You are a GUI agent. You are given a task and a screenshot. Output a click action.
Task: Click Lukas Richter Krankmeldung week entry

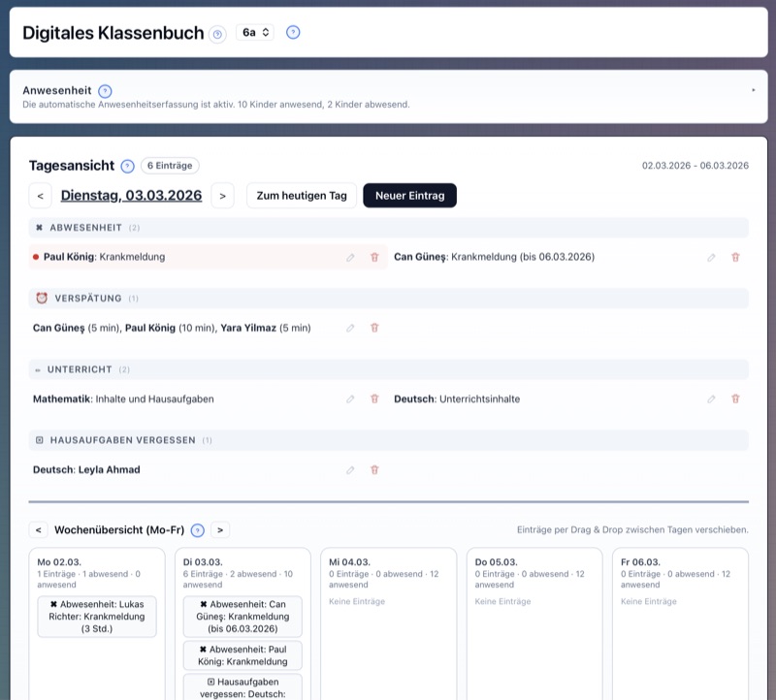pyautogui.click(x=97, y=617)
